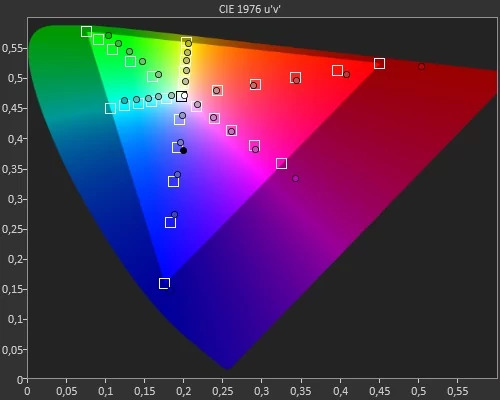Click the x-axis label 0,35

301,391
